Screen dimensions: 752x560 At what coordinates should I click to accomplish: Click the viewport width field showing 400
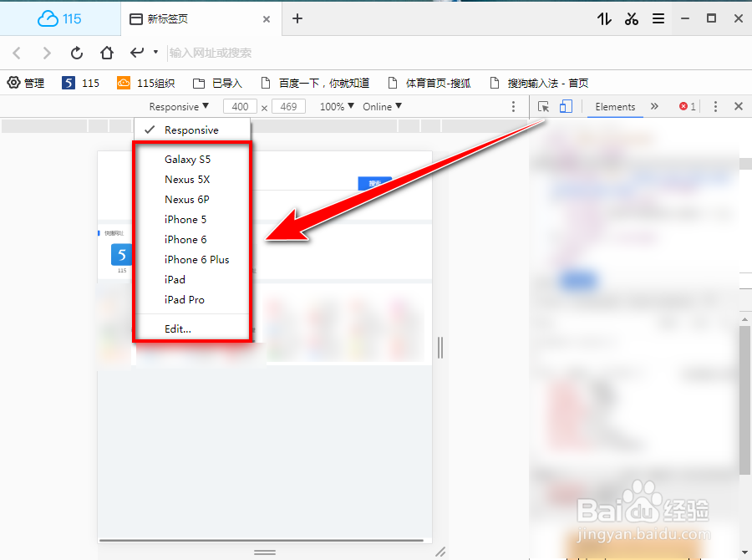[240, 106]
